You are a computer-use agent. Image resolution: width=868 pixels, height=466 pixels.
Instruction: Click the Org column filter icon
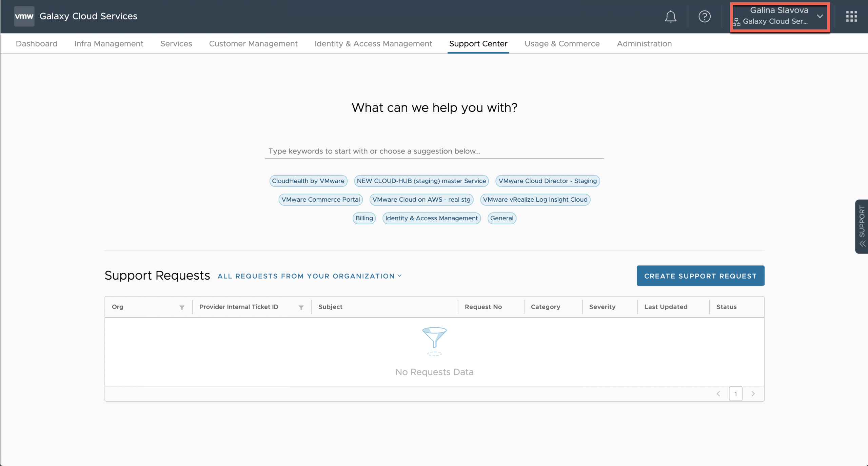182,307
